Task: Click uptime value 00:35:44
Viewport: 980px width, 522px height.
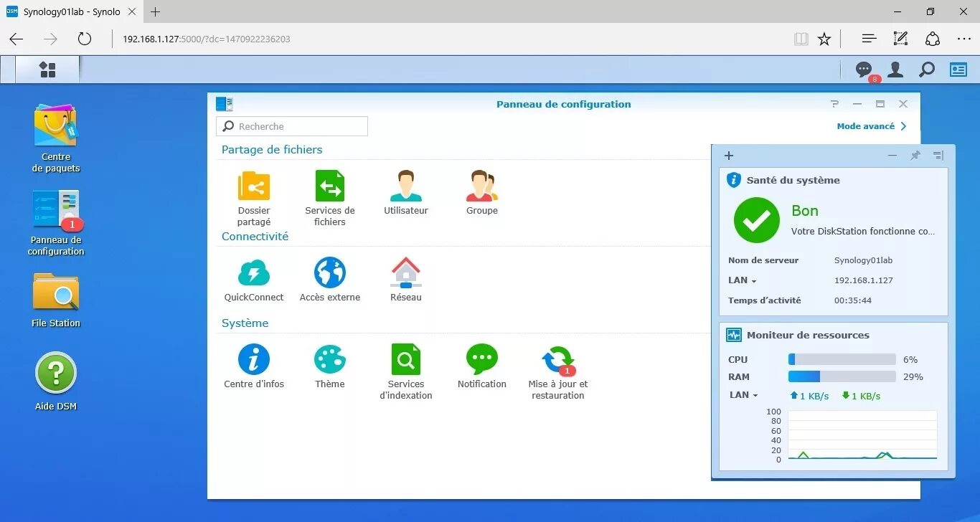Action: click(x=853, y=300)
